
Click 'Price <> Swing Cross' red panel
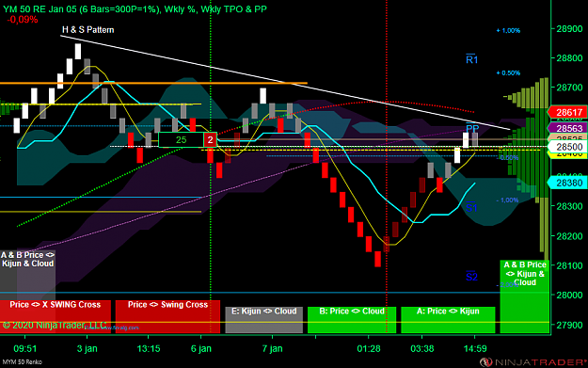pyautogui.click(x=167, y=316)
